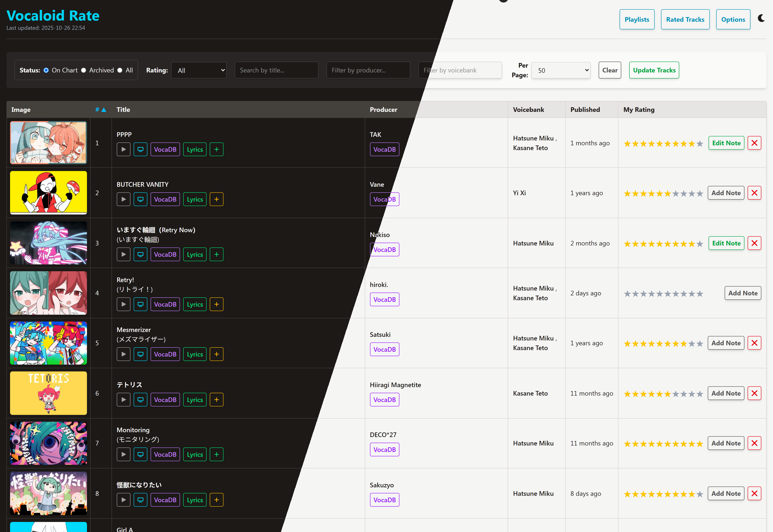The width and height of the screenshot is (773, 532).
Task: Select the On Chart status radio
Action: [46, 70]
